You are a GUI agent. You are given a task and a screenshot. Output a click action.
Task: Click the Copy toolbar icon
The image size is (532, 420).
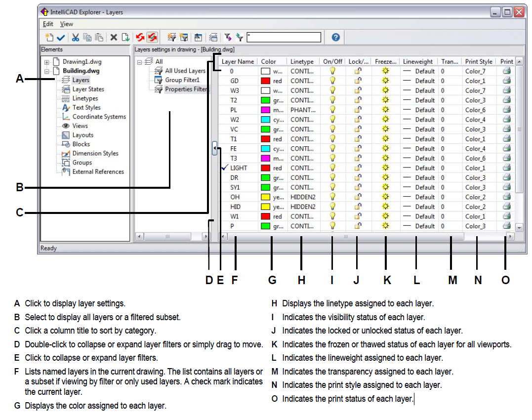point(87,38)
